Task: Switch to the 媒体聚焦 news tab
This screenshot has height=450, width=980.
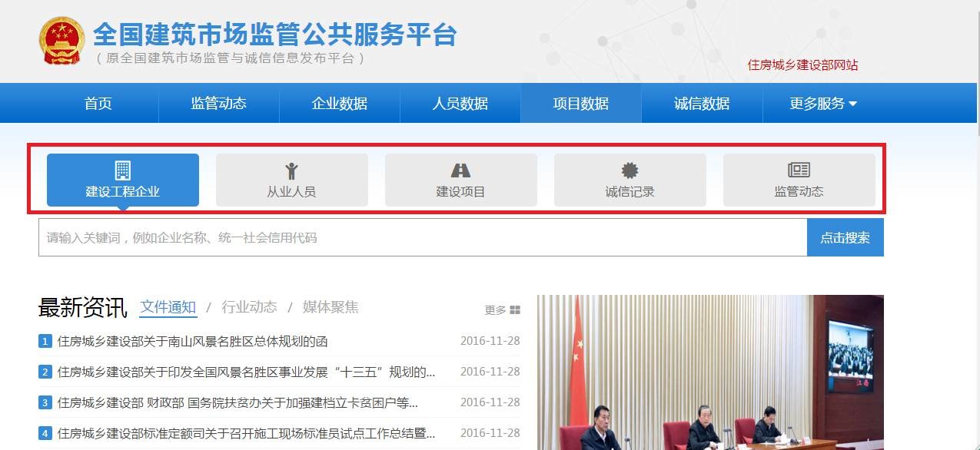Action: [x=331, y=307]
